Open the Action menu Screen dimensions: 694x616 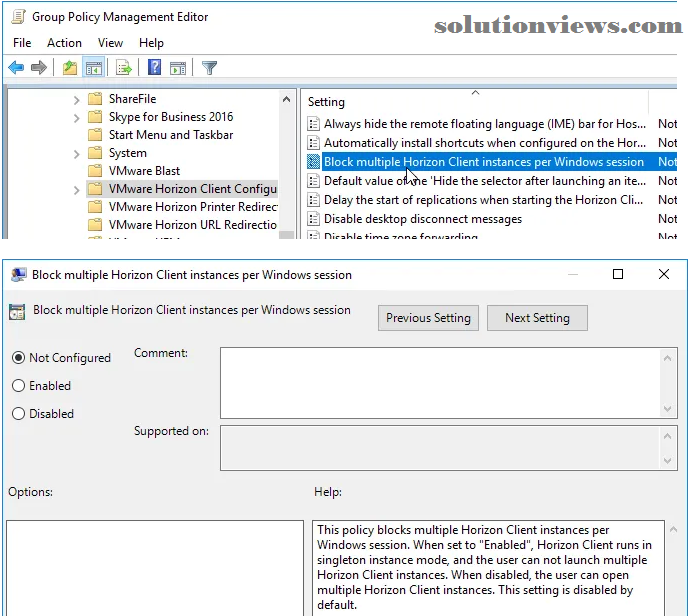64,43
